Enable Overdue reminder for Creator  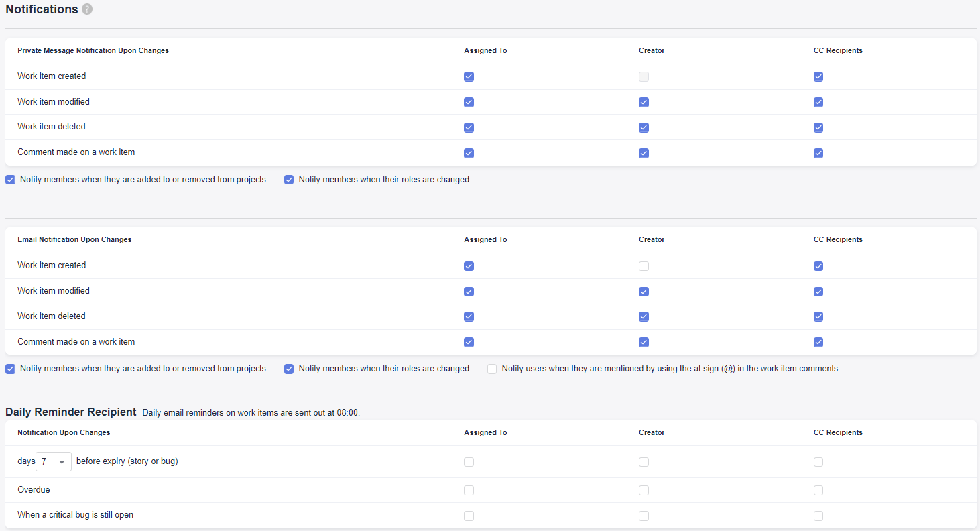click(x=644, y=490)
